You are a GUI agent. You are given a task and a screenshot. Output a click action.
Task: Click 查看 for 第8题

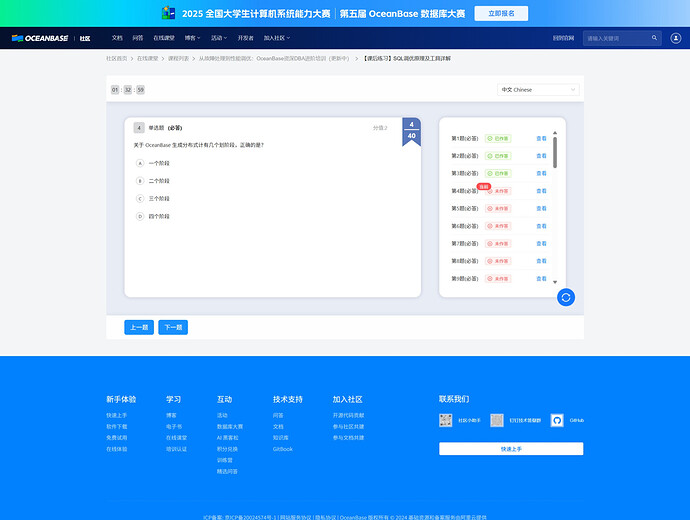tap(541, 261)
